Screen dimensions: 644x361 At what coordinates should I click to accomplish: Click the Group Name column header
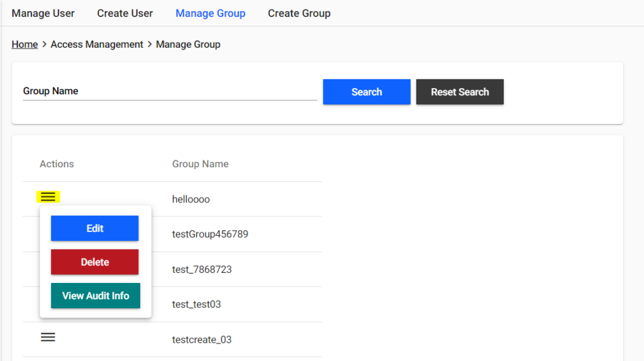click(200, 164)
